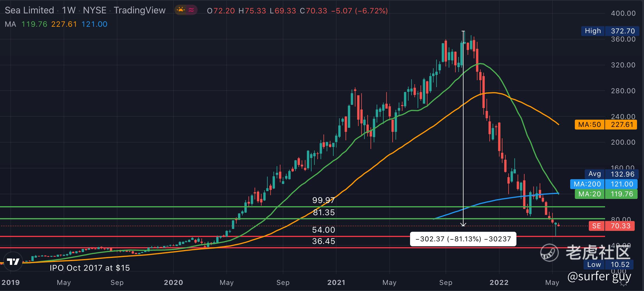Image resolution: width=644 pixels, height=291 pixels.
Task: Click 280.00 on the price scale
Action: [x=623, y=91]
